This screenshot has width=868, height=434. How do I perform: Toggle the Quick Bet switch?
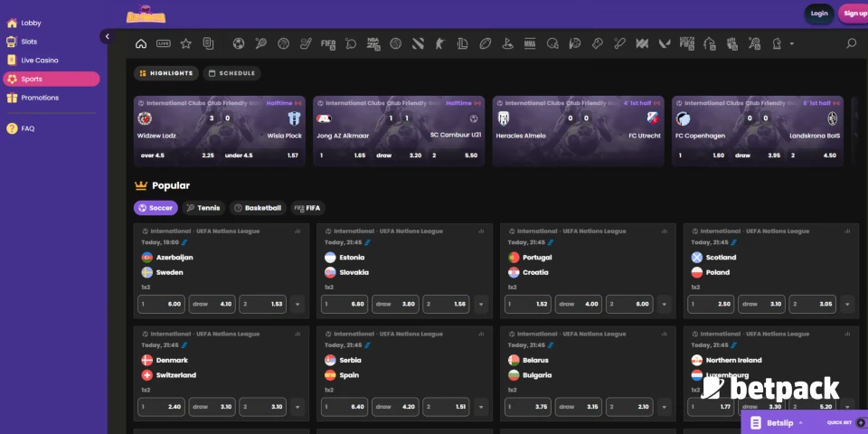coord(860,422)
